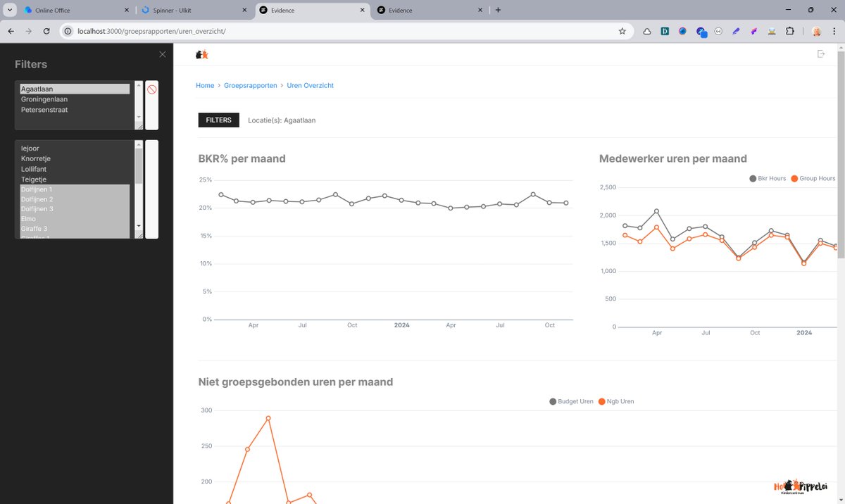Viewport: 845px width, 504px height.
Task: Select Dolfijnen 1 in the group list
Action: click(x=75, y=189)
